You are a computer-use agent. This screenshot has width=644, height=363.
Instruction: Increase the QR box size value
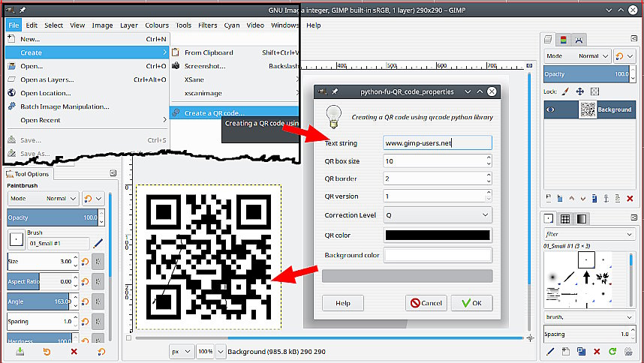tap(489, 157)
